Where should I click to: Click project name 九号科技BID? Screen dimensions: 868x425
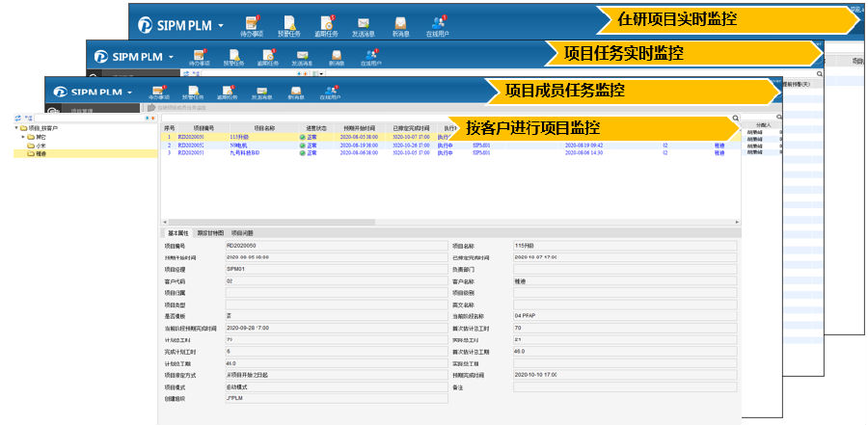pyautogui.click(x=244, y=152)
